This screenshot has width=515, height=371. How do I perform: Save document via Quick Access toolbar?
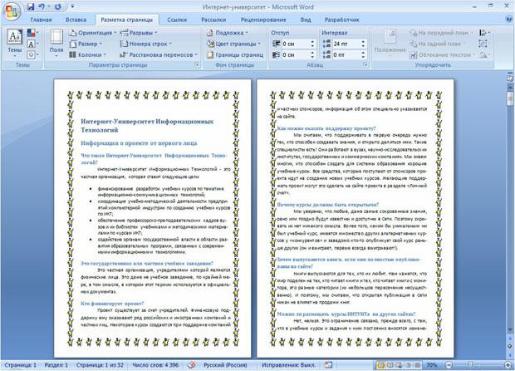pyautogui.click(x=31, y=7)
